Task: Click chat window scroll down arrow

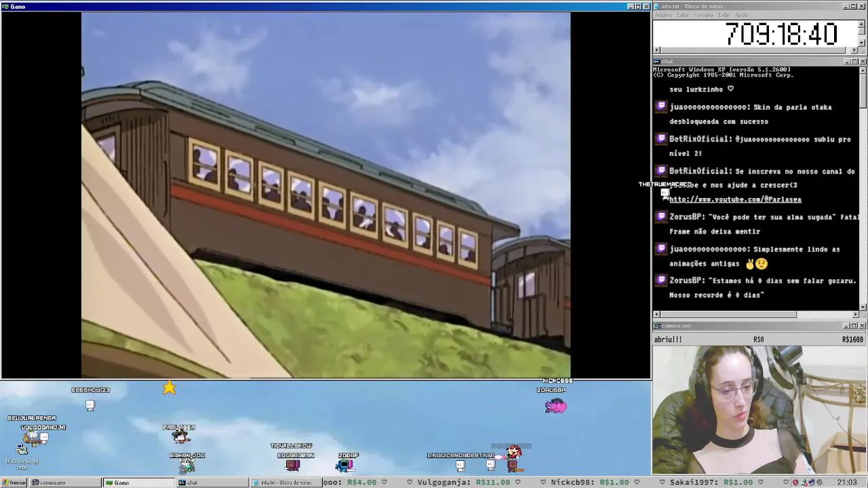Action: (x=863, y=306)
